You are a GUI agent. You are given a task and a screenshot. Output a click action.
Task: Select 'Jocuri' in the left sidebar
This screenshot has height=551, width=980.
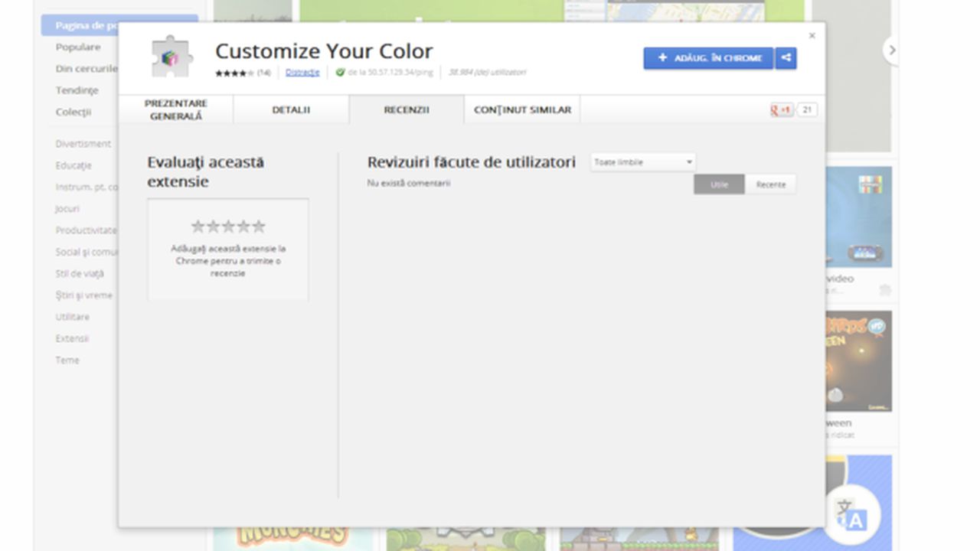pyautogui.click(x=68, y=208)
